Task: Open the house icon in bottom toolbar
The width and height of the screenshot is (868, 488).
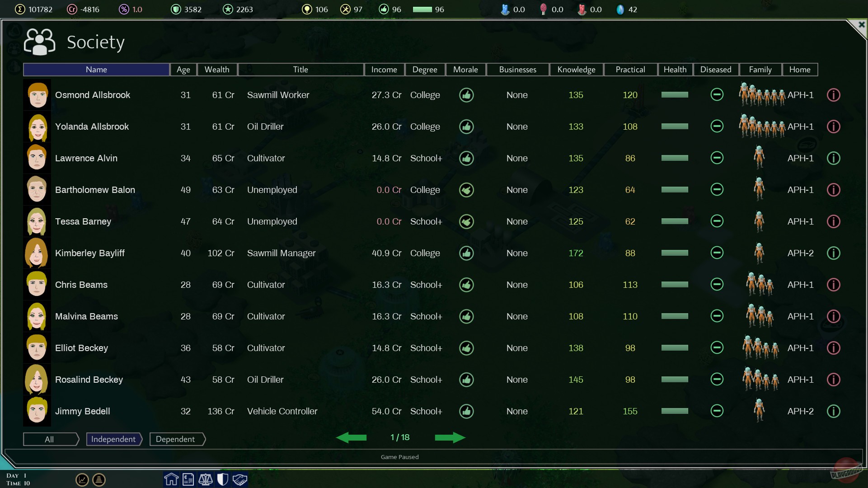Action: [171, 479]
